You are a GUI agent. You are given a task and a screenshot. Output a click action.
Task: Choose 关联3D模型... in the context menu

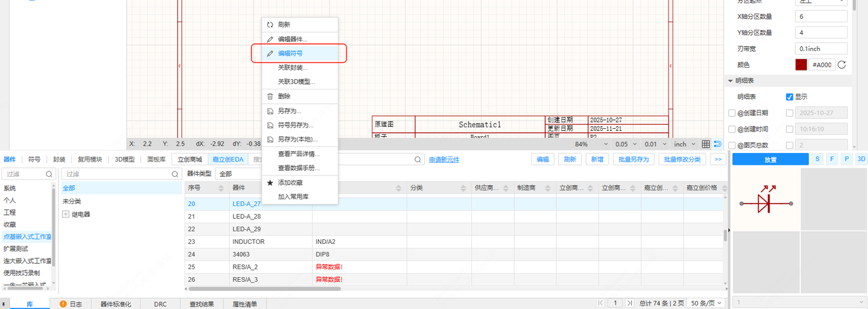pyautogui.click(x=299, y=82)
